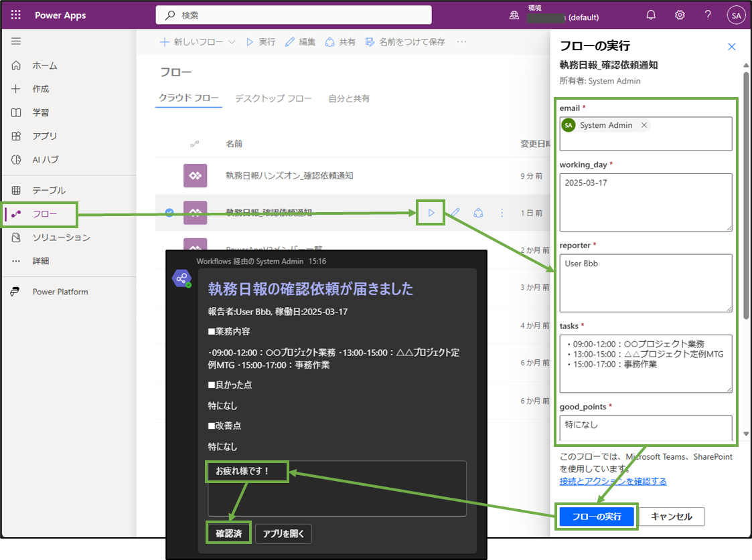
Task: Click System Admin SA persona avatar in email field
Action: pyautogui.click(x=569, y=125)
